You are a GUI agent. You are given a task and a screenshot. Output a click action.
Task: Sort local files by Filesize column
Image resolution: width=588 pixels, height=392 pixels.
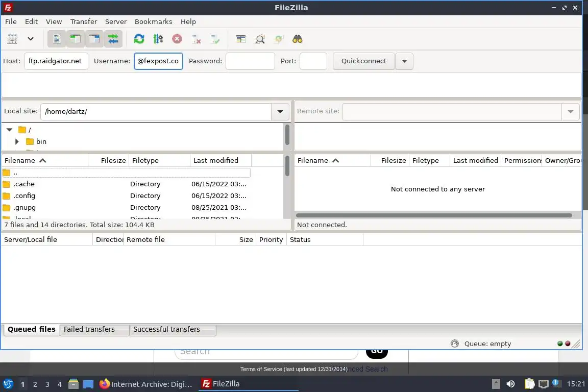tap(108, 161)
